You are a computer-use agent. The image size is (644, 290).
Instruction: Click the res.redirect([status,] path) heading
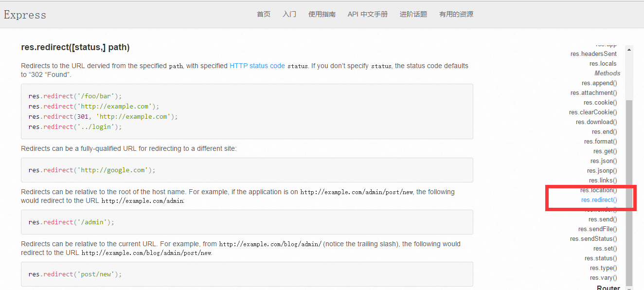click(75, 47)
